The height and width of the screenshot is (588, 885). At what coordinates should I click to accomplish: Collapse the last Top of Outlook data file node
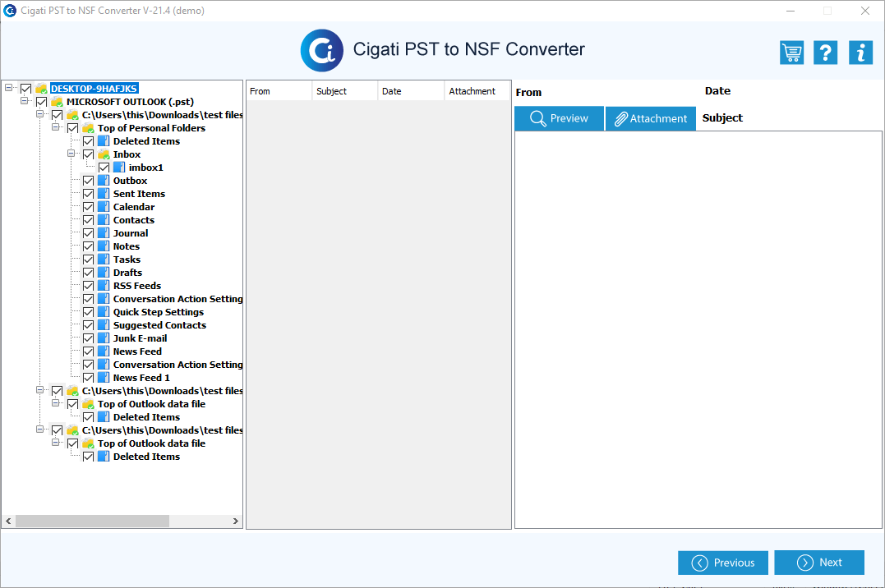[x=55, y=443]
